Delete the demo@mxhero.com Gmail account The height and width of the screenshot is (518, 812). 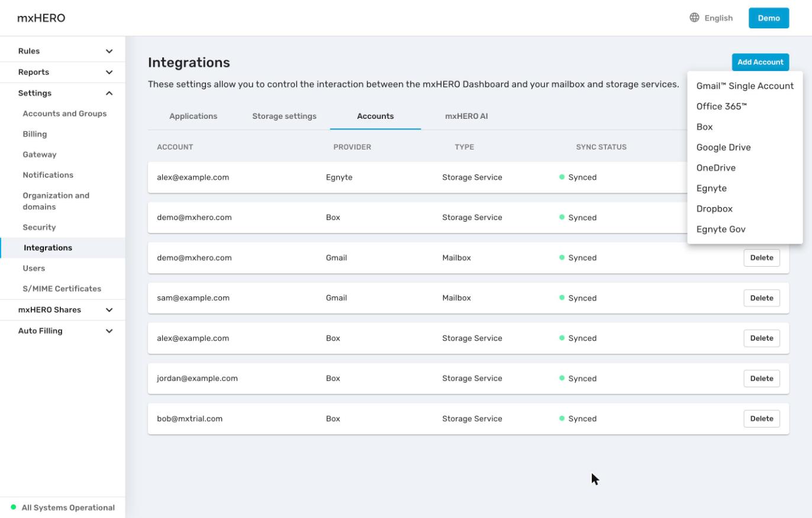(x=762, y=258)
